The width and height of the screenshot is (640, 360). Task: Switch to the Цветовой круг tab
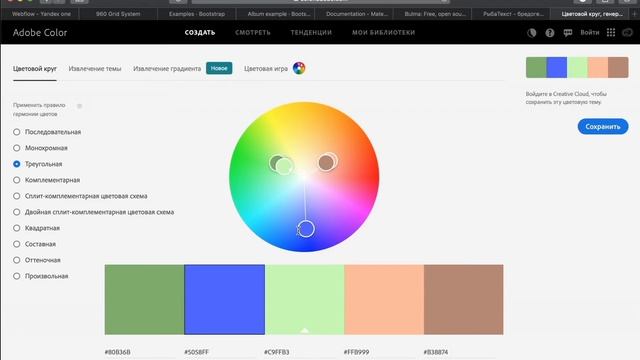point(35,69)
